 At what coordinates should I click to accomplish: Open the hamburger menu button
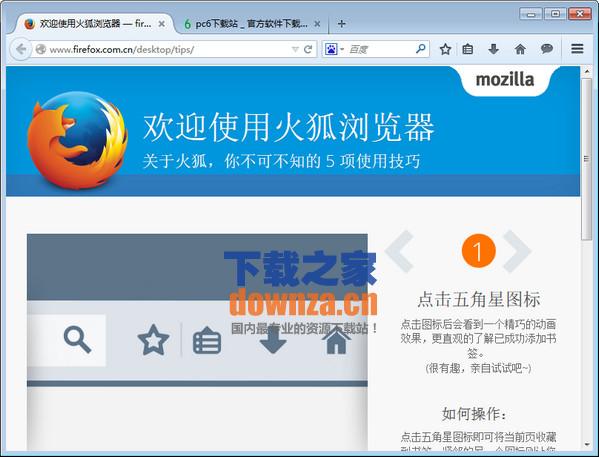pos(577,49)
